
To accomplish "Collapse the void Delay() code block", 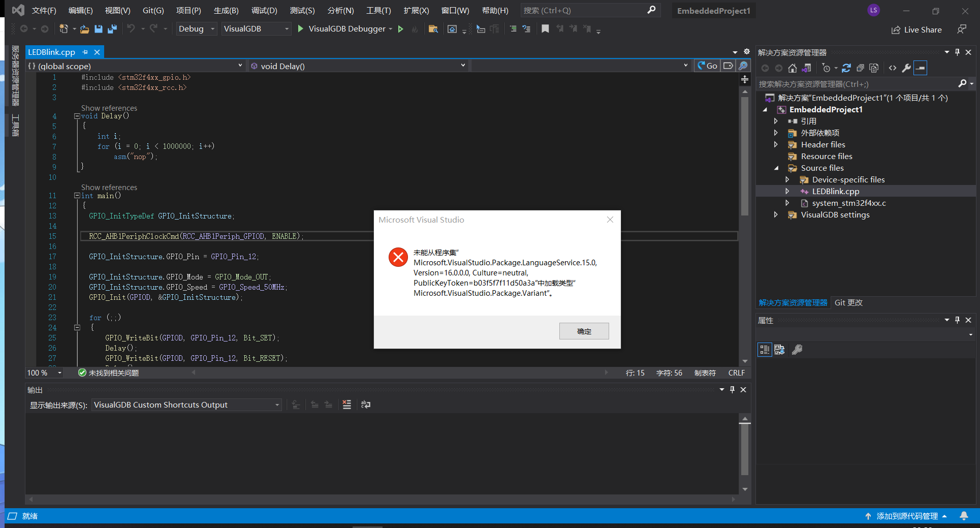I will 77,116.
